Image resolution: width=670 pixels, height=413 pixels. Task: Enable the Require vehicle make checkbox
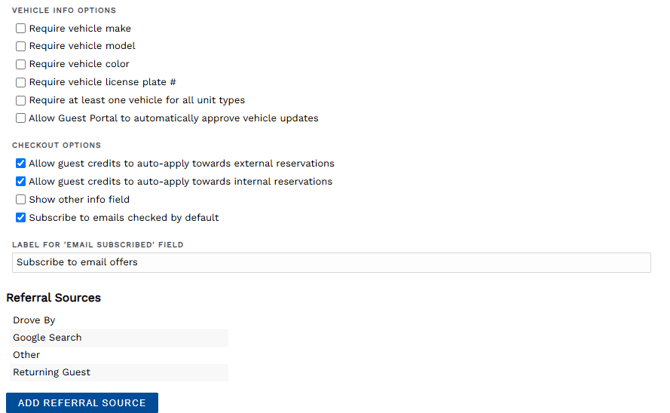[x=21, y=29]
